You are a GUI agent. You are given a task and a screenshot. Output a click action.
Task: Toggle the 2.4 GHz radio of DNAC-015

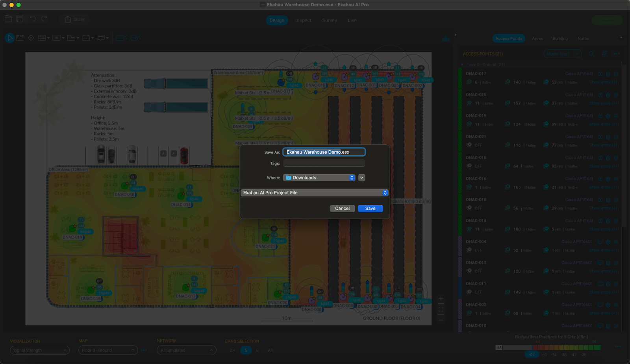[x=469, y=208]
